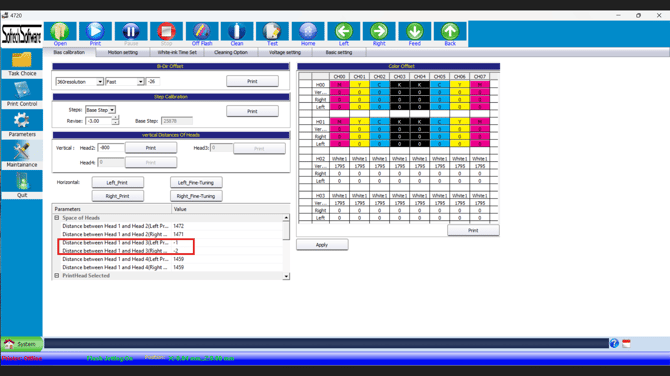
Task: Send carriage Home with Home icon
Action: [308, 34]
